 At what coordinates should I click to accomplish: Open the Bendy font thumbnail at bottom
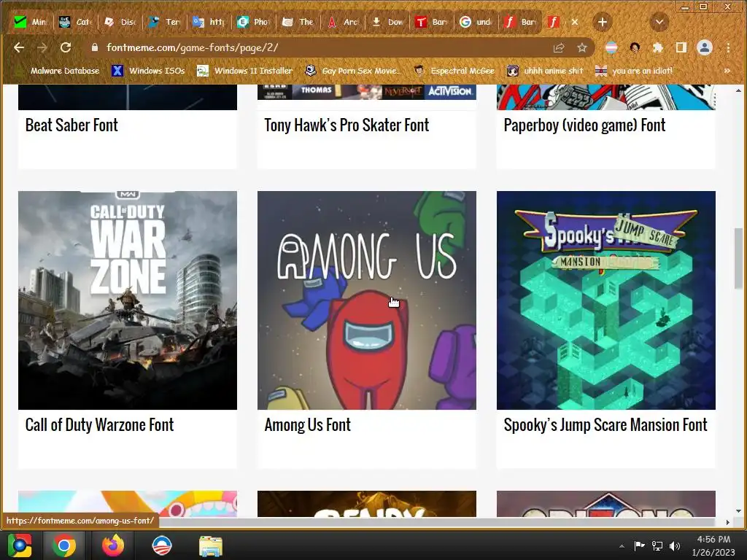(x=367, y=504)
